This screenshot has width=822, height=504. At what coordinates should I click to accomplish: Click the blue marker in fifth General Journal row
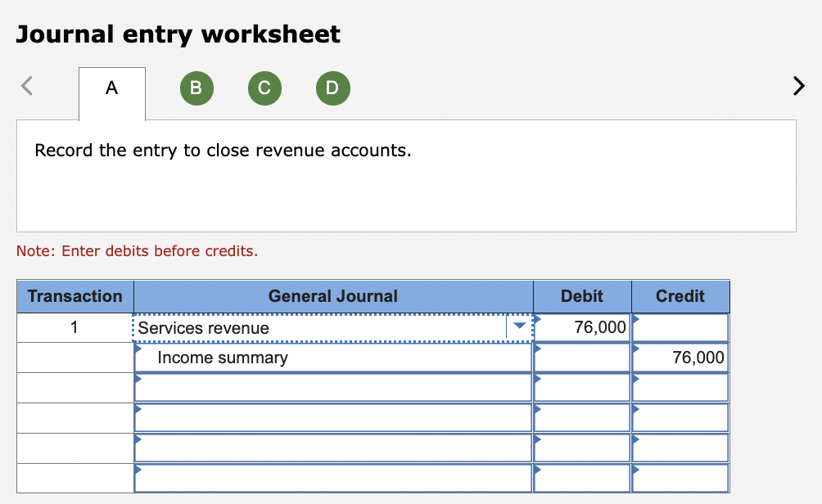pyautogui.click(x=138, y=439)
